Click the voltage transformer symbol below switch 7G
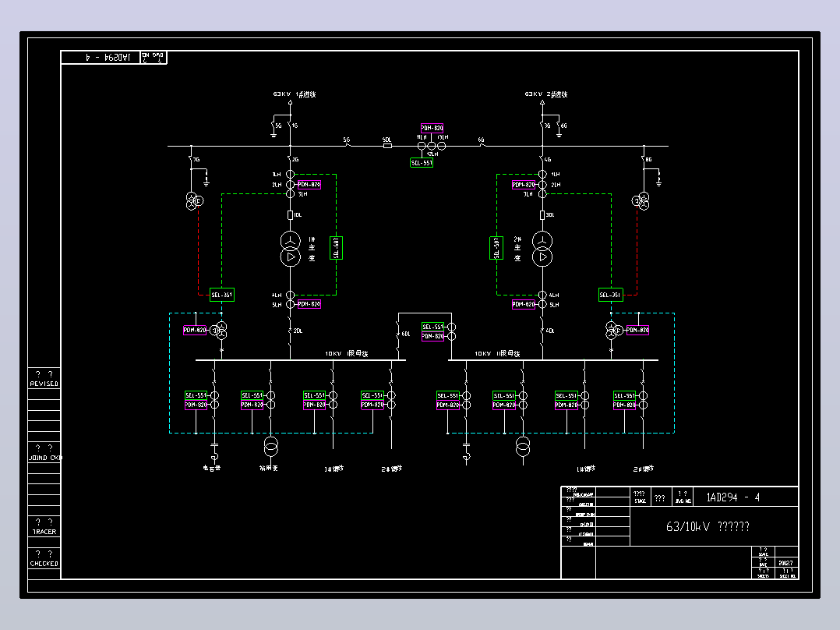The image size is (840, 630). [194, 201]
